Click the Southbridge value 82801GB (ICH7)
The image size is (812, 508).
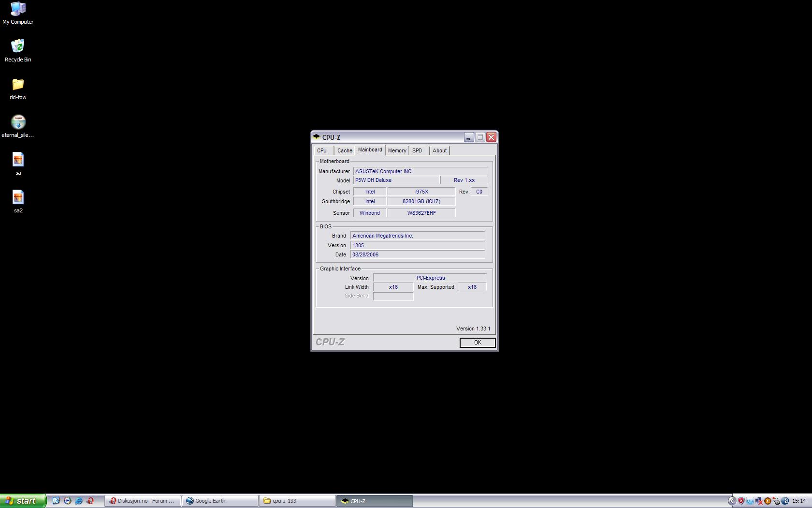(x=421, y=201)
